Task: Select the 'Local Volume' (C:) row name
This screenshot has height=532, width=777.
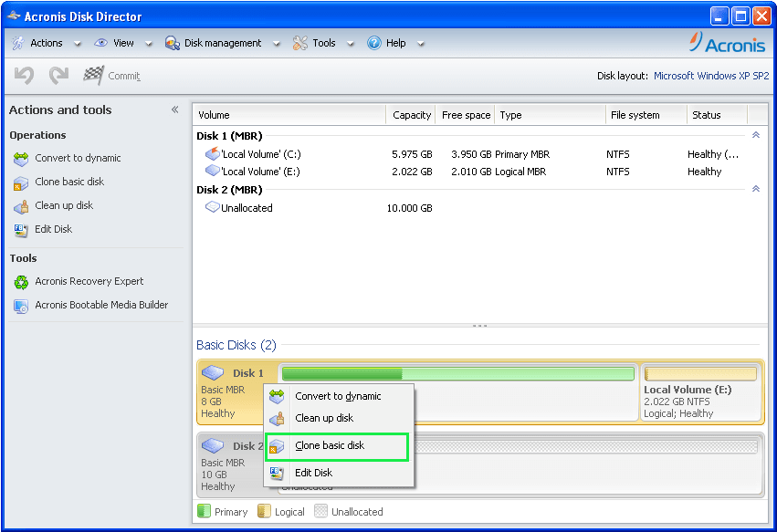Action: click(260, 154)
